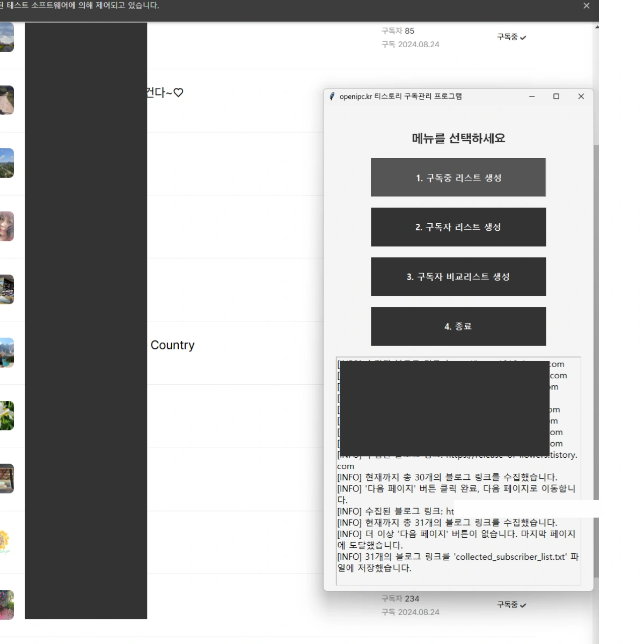644x644 pixels.
Task: Open the blog thumbnail with yellow flower logo
Action: coord(5,542)
